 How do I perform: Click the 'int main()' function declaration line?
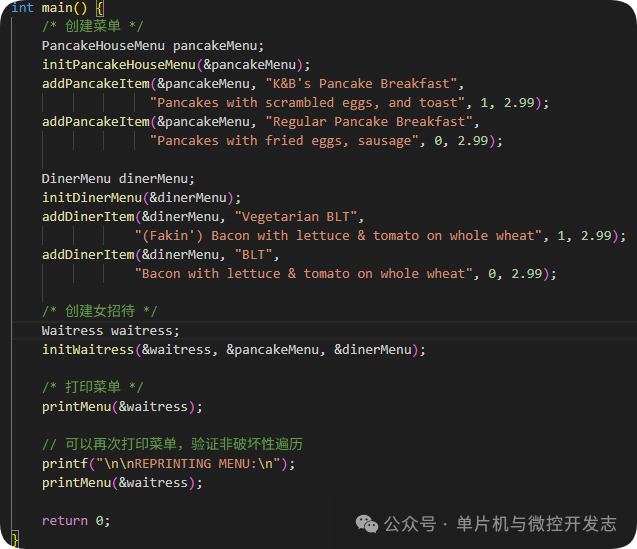click(57, 7)
